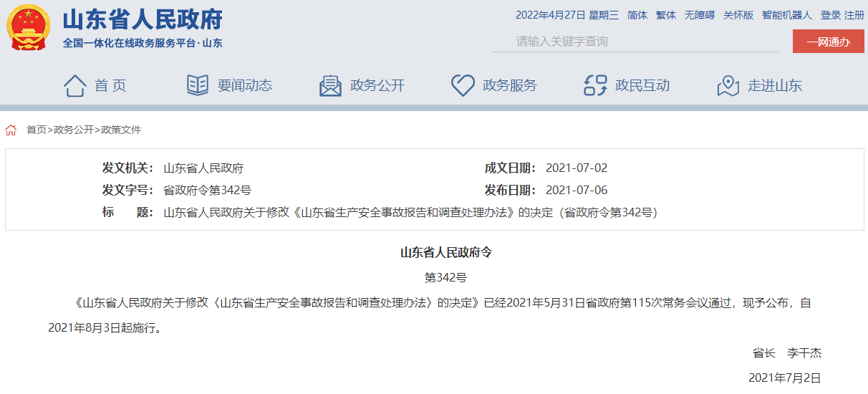Switch to 繁体 traditional Chinese
868x394 pixels.
pos(666,15)
